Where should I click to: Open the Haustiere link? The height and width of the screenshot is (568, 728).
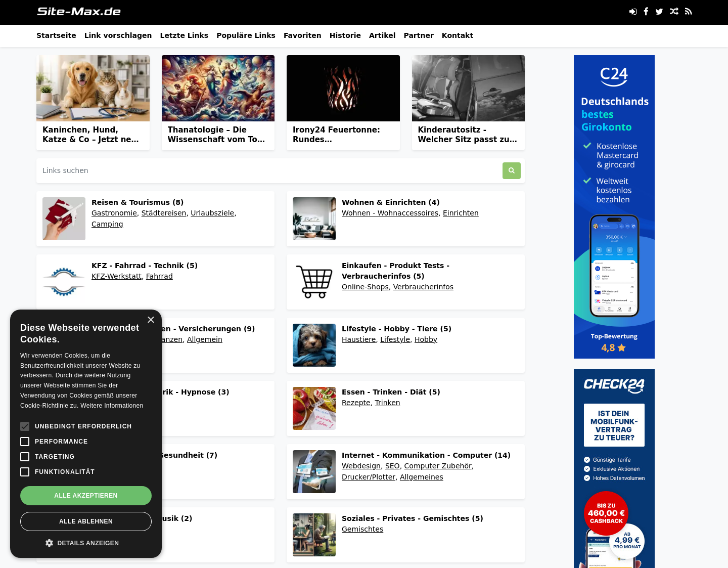pyautogui.click(x=359, y=339)
